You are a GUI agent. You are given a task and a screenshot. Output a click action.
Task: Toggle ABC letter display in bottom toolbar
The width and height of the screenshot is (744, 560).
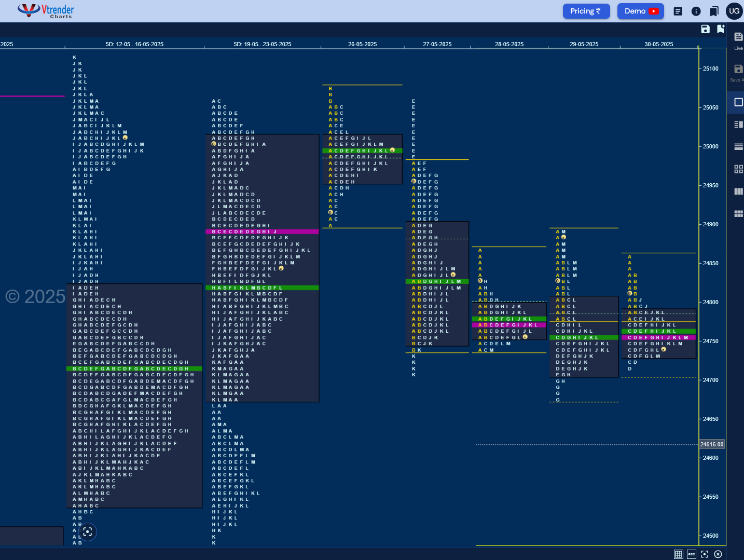tap(691, 554)
